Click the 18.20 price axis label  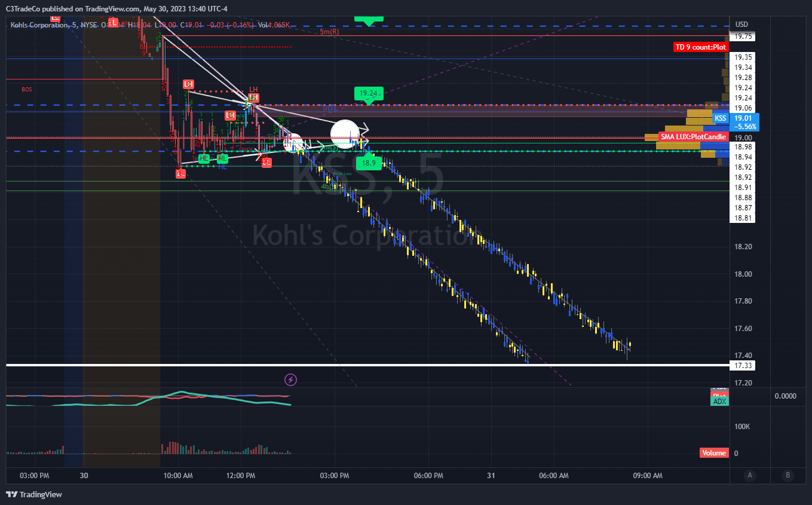(743, 247)
